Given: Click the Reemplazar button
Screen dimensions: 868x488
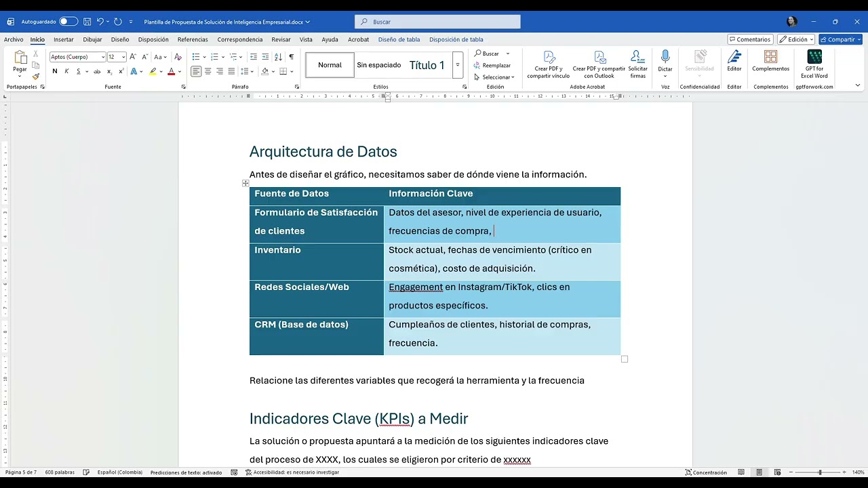Looking at the screenshot, I should pos(492,65).
